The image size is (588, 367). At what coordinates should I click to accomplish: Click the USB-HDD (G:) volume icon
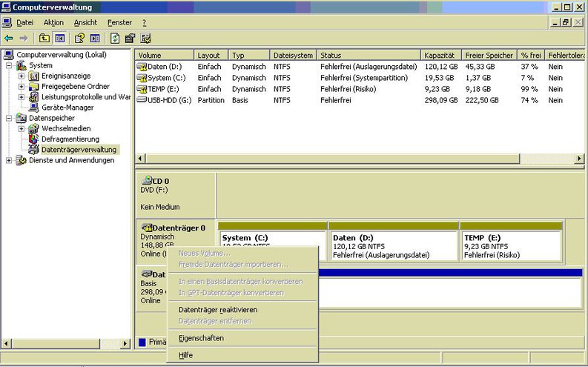(142, 100)
